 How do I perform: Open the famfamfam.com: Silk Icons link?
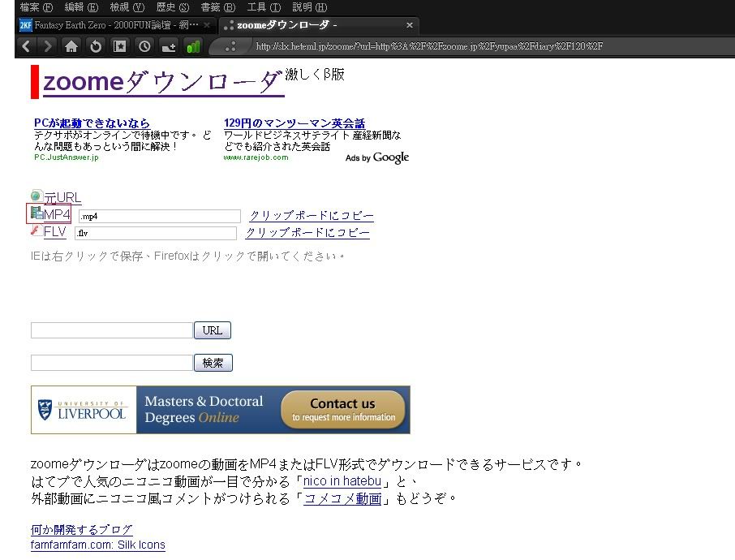tap(98, 545)
